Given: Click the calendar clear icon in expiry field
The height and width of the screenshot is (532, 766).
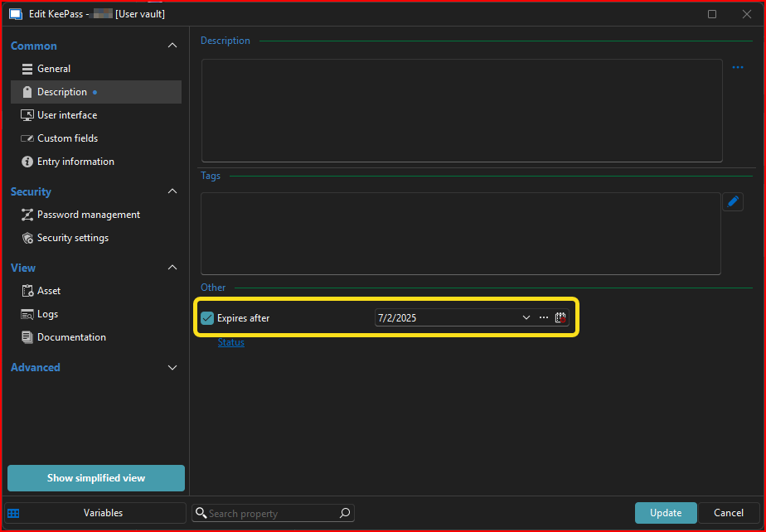Looking at the screenshot, I should tap(560, 317).
